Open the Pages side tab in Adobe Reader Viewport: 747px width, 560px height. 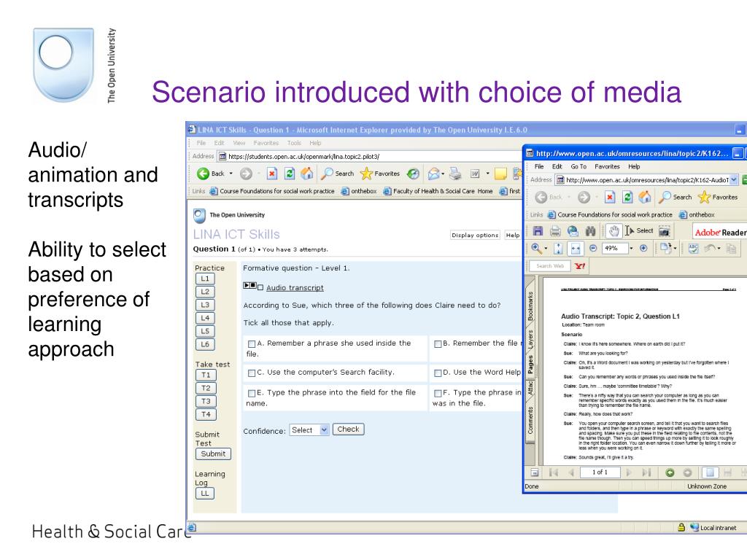(x=530, y=365)
